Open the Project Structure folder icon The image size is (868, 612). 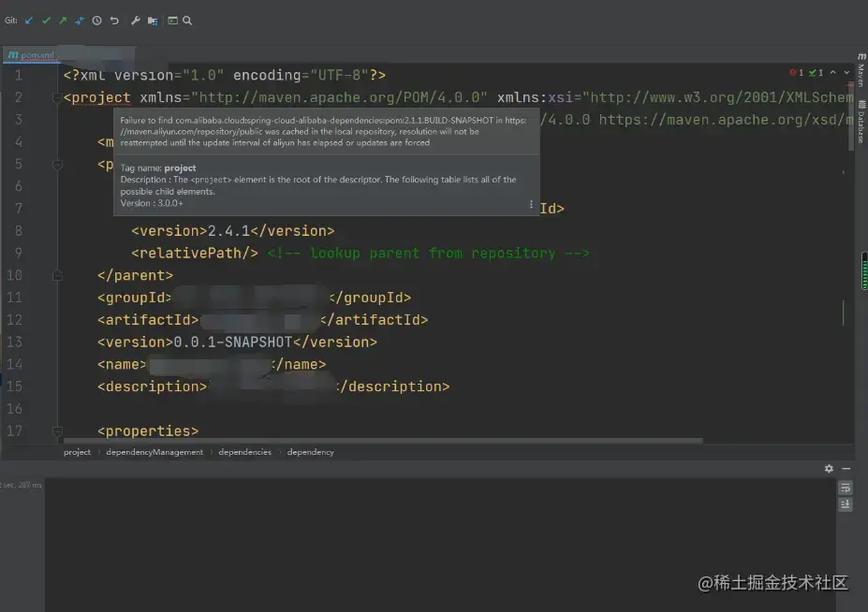(153, 21)
